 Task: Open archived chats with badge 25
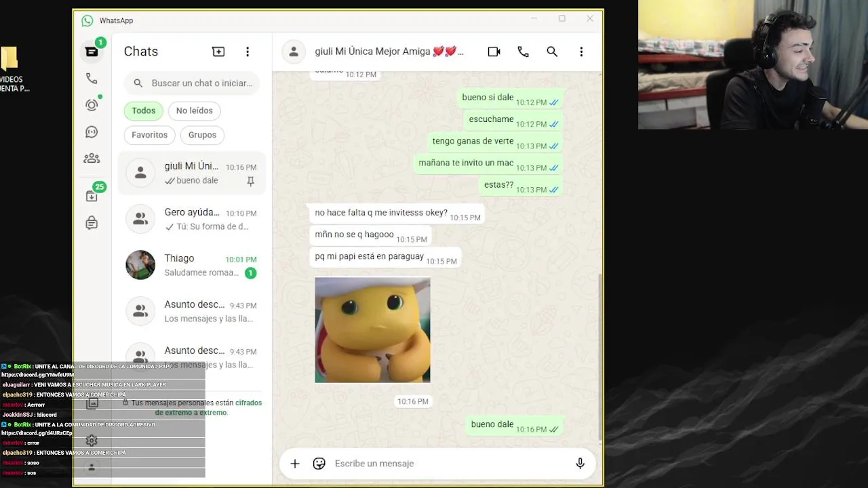(92, 197)
